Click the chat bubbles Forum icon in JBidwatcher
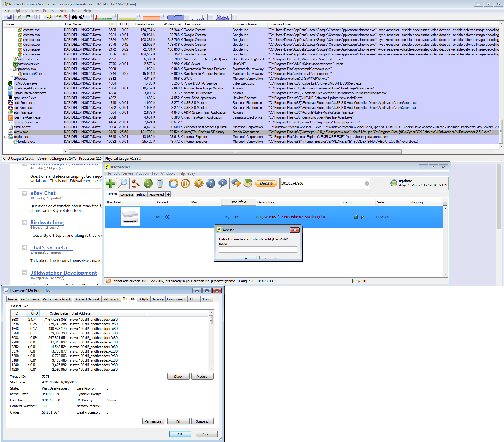This screenshot has height=442, width=504. (236, 183)
